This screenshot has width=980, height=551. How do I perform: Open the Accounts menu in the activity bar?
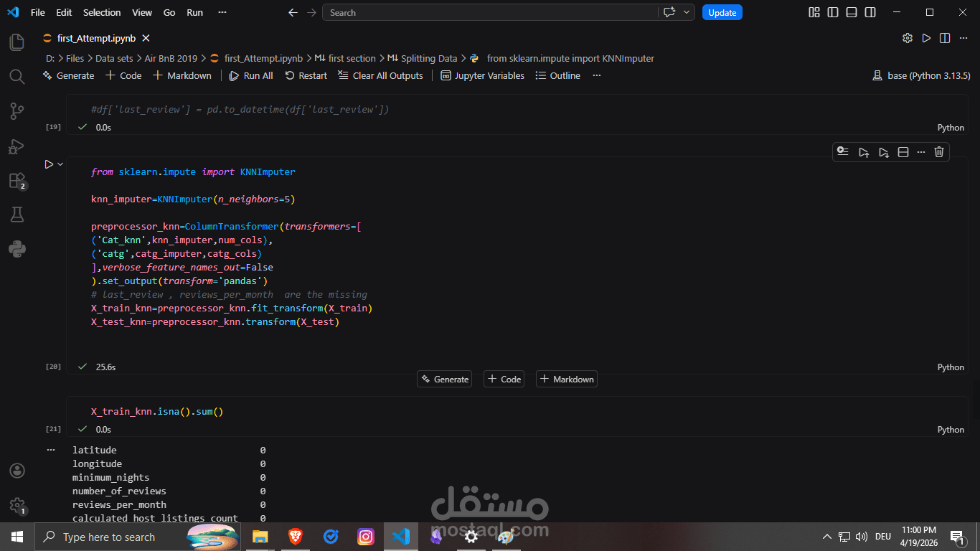[17, 471]
